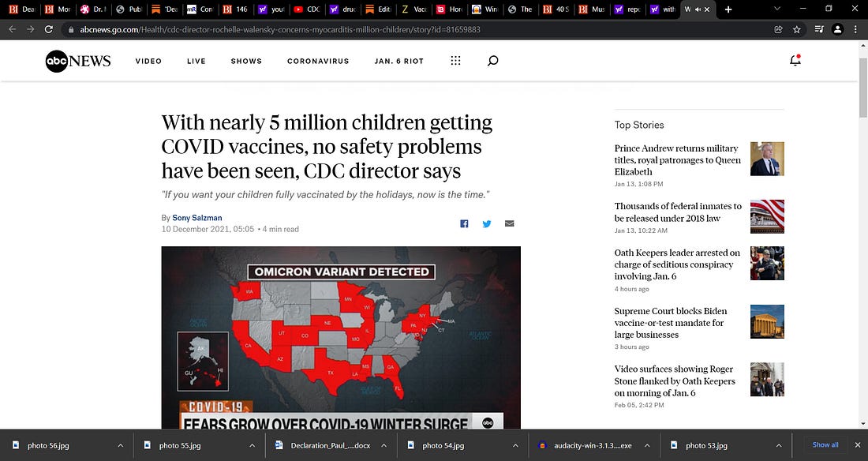Bookmark this page with star icon

797,29
